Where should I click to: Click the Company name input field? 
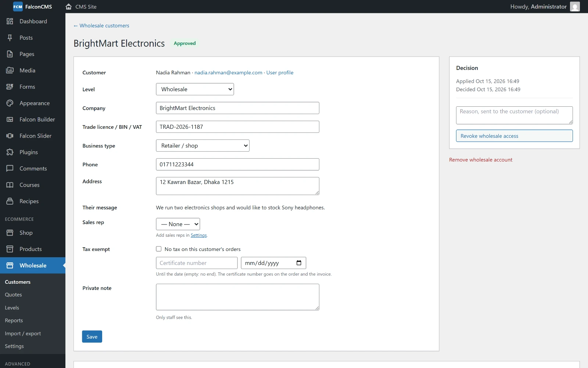point(237,108)
